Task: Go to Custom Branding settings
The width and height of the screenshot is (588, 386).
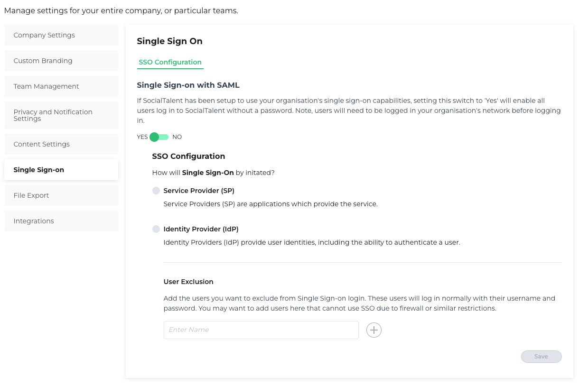Action: click(x=61, y=61)
